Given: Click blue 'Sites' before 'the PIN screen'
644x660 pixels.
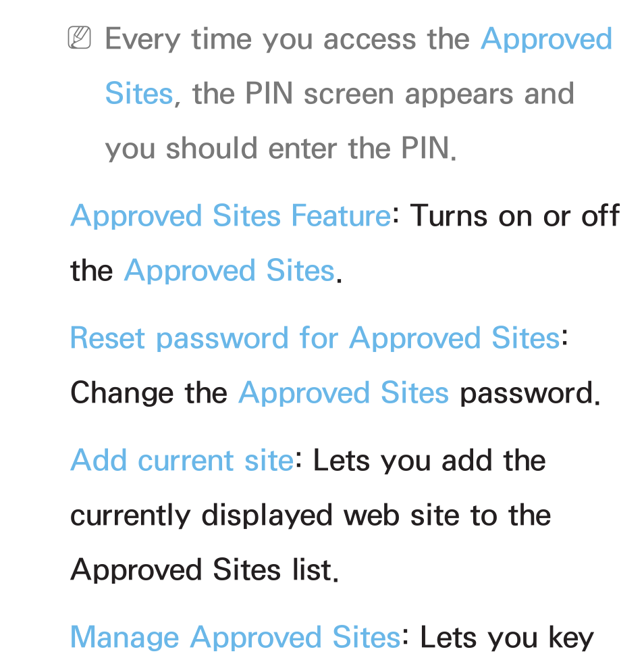Looking at the screenshot, I should click(139, 93).
